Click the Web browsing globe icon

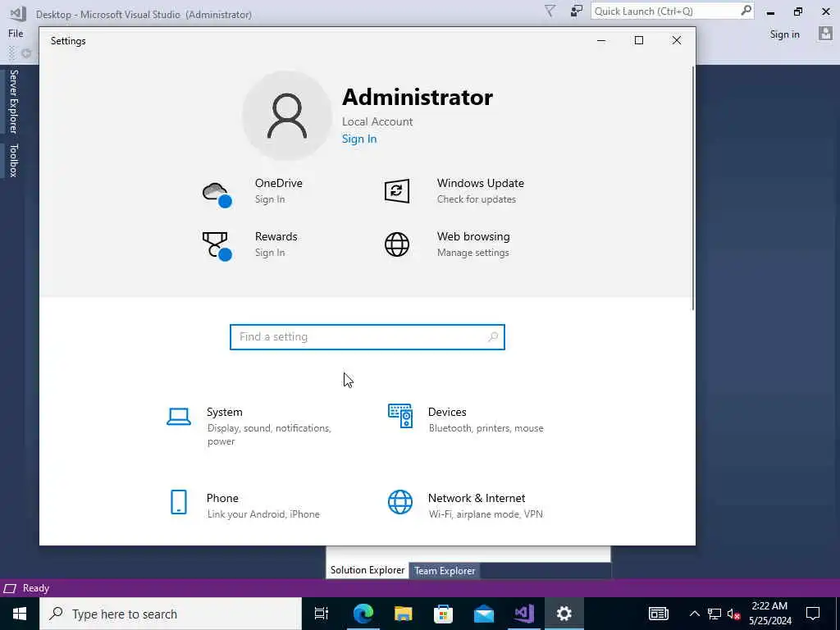coord(397,244)
